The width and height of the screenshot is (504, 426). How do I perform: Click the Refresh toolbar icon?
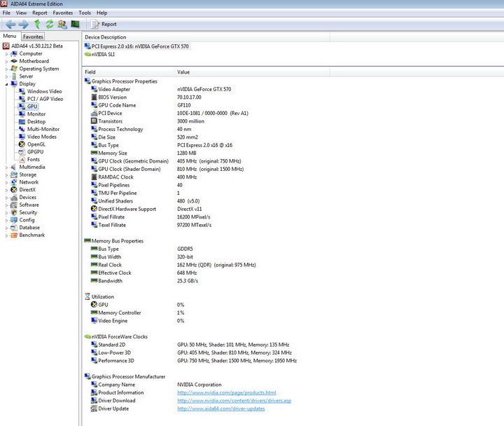(x=50, y=24)
